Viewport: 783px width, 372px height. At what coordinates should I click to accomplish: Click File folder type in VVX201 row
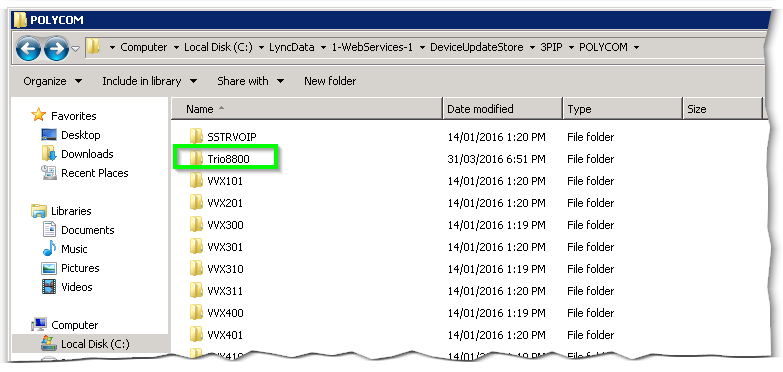click(x=591, y=203)
